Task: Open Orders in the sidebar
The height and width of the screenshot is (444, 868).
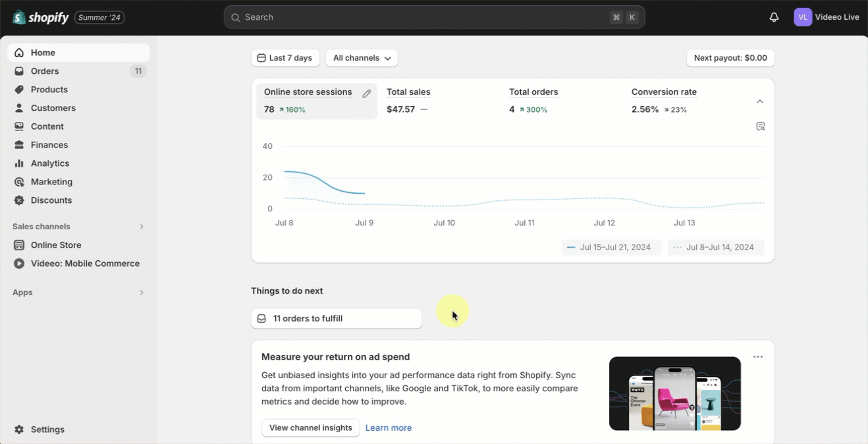Action: 45,71
